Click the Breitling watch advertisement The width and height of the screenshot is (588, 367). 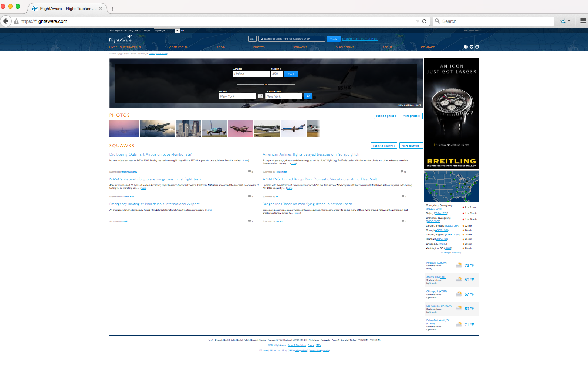(x=452, y=114)
